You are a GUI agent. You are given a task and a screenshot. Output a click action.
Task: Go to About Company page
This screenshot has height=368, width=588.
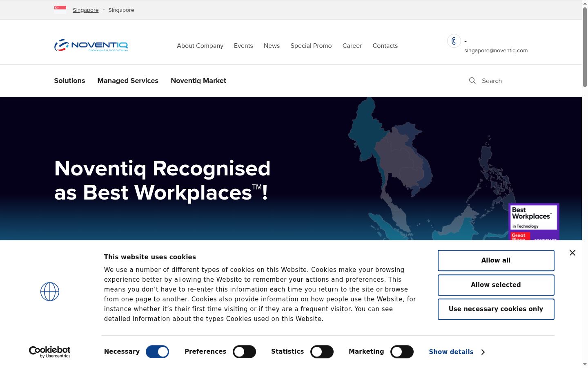pyautogui.click(x=200, y=46)
